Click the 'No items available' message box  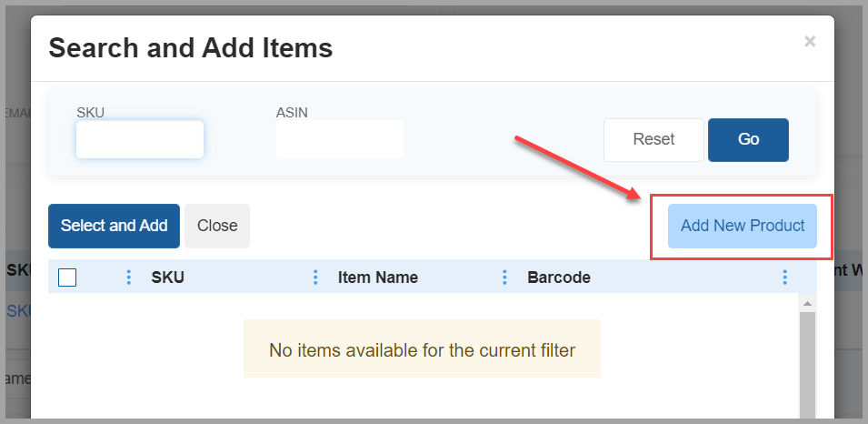[422, 348]
